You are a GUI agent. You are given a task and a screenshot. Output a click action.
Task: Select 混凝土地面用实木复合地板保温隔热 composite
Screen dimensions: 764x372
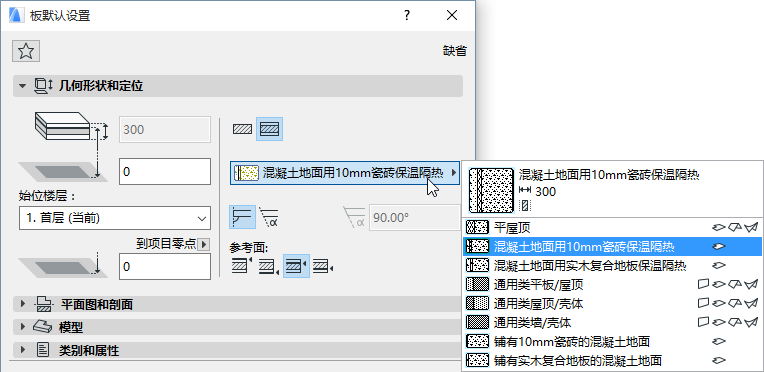tap(612, 265)
